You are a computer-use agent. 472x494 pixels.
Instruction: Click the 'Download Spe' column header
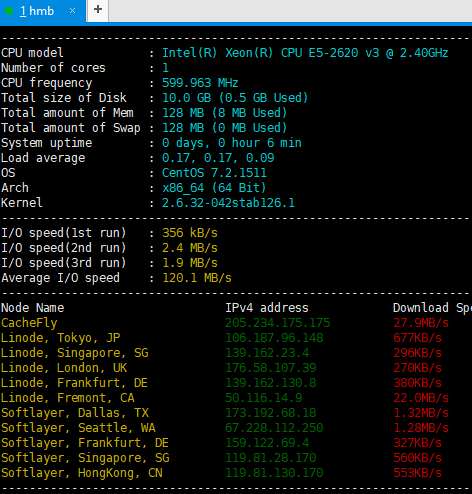pyautogui.click(x=432, y=308)
